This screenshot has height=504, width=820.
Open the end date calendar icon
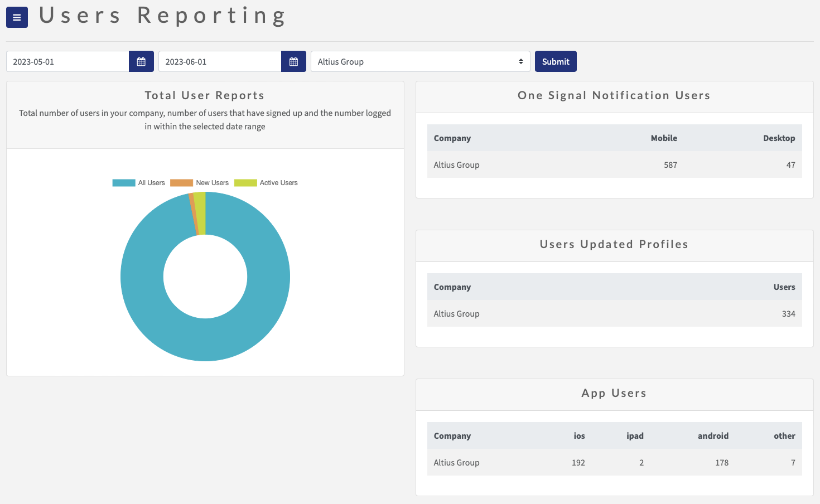pos(293,61)
